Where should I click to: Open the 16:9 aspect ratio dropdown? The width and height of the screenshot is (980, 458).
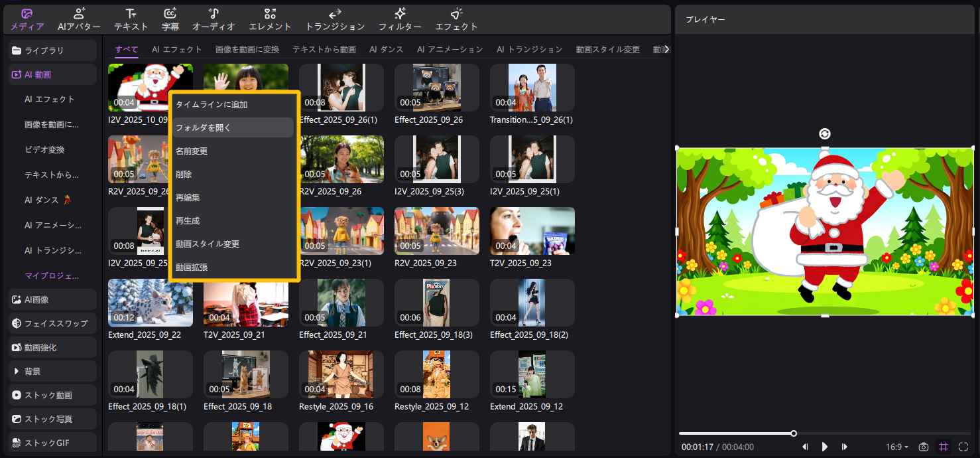(896, 447)
